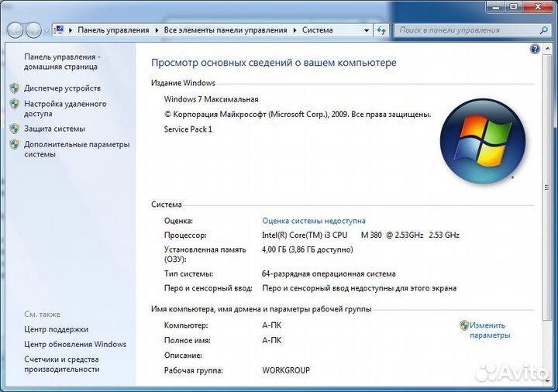
Task: Click the Microsoft Corp. copyright line
Action: [x=298, y=115]
